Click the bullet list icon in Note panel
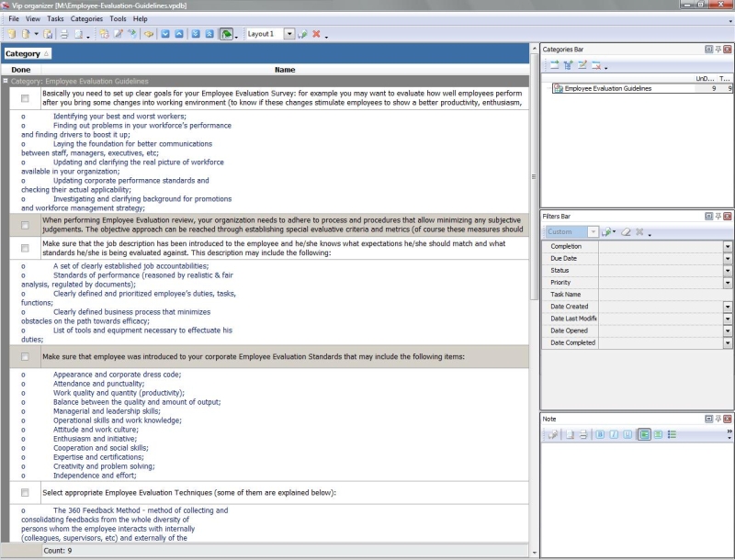Viewport: 735px width, 560px height. click(x=672, y=434)
